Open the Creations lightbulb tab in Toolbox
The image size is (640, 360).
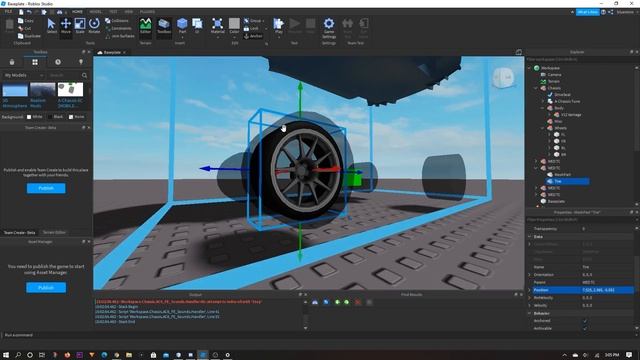pos(81,62)
